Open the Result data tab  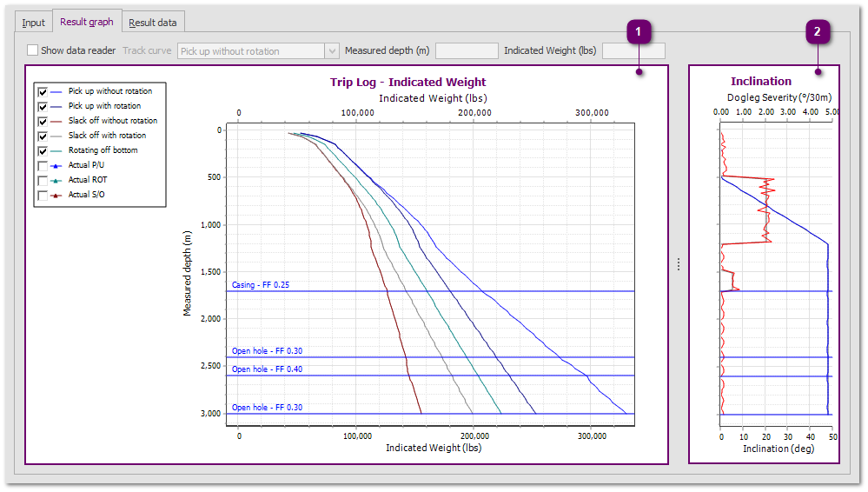152,23
